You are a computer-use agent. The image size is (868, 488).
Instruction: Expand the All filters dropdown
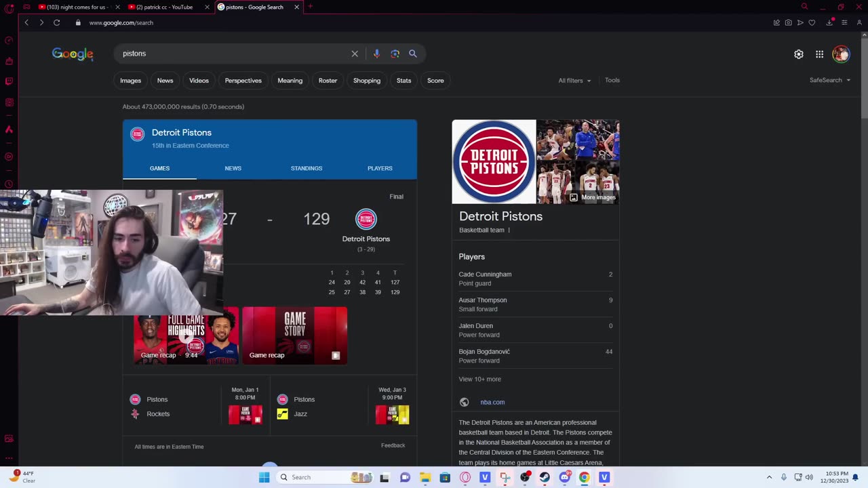pyautogui.click(x=574, y=81)
